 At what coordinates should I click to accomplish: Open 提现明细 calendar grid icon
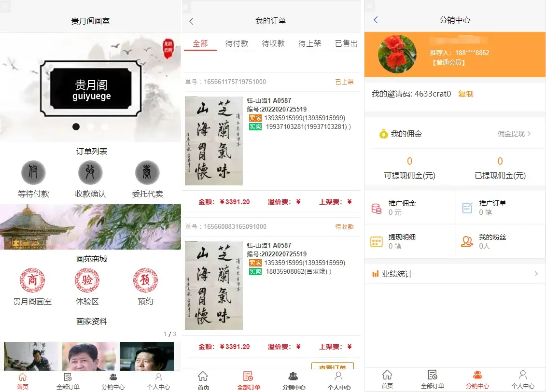click(377, 241)
